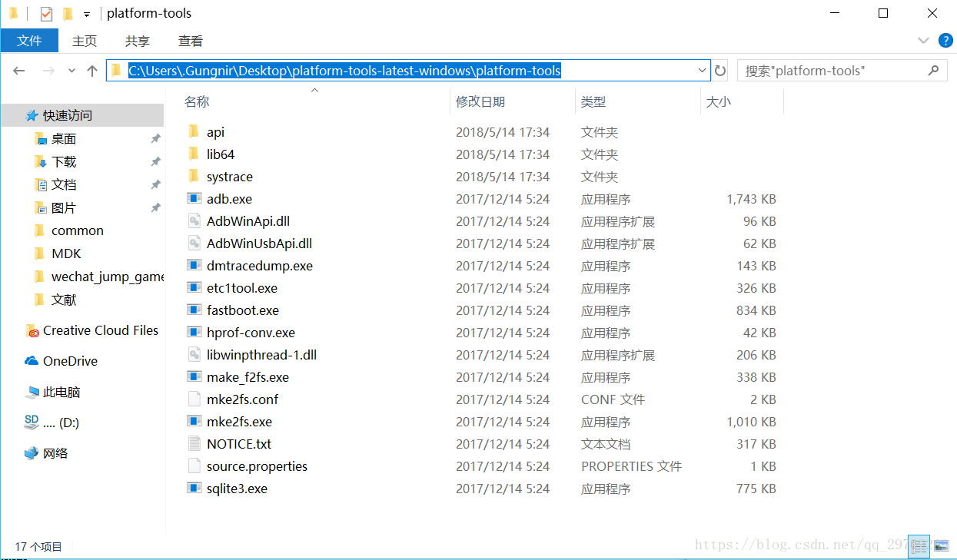Image resolution: width=957 pixels, height=560 pixels.
Task: Select the OneDrive item in sidebar
Action: tap(70, 360)
